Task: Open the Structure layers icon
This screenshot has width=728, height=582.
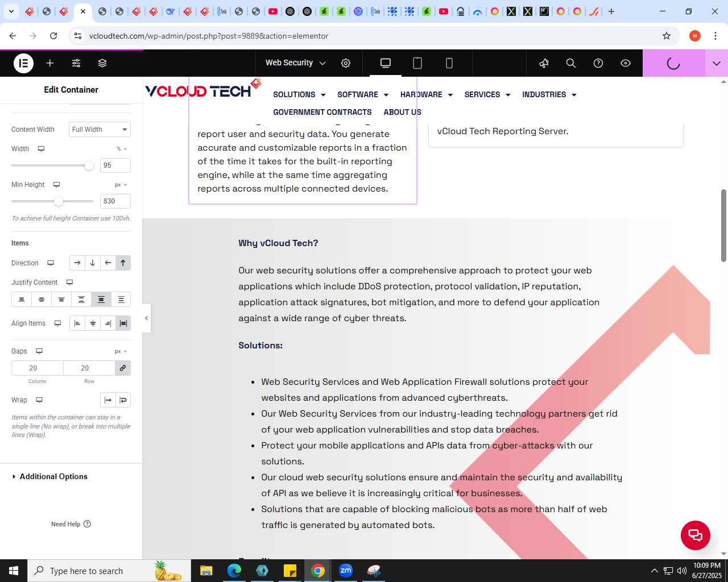Action: point(102,63)
